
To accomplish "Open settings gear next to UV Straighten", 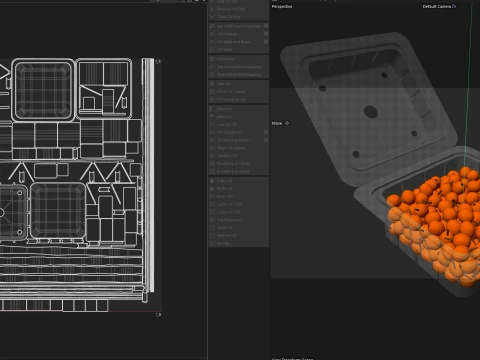I will point(266,132).
